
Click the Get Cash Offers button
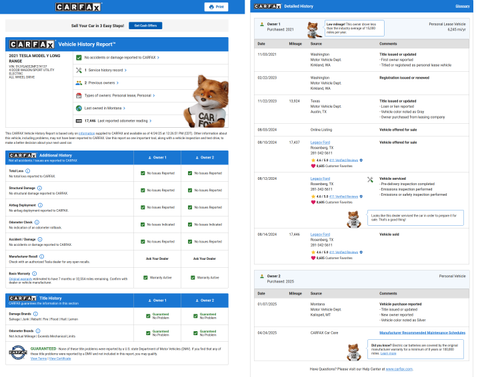point(145,26)
